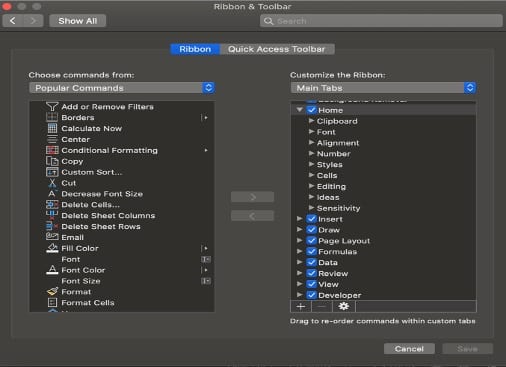Disable the Formulas tab checkbox
Viewport: 506px width, 367px height.
312,251
